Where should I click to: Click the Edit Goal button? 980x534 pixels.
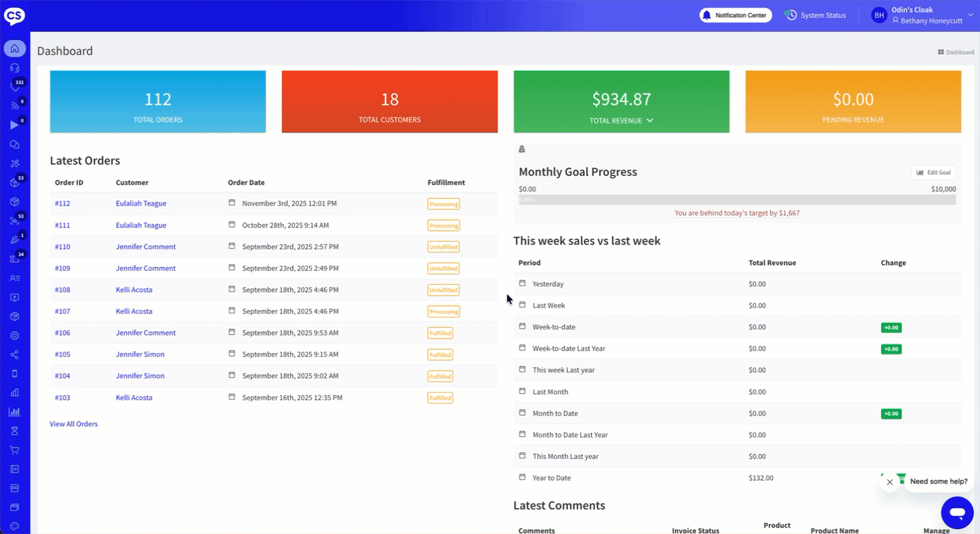pyautogui.click(x=933, y=173)
